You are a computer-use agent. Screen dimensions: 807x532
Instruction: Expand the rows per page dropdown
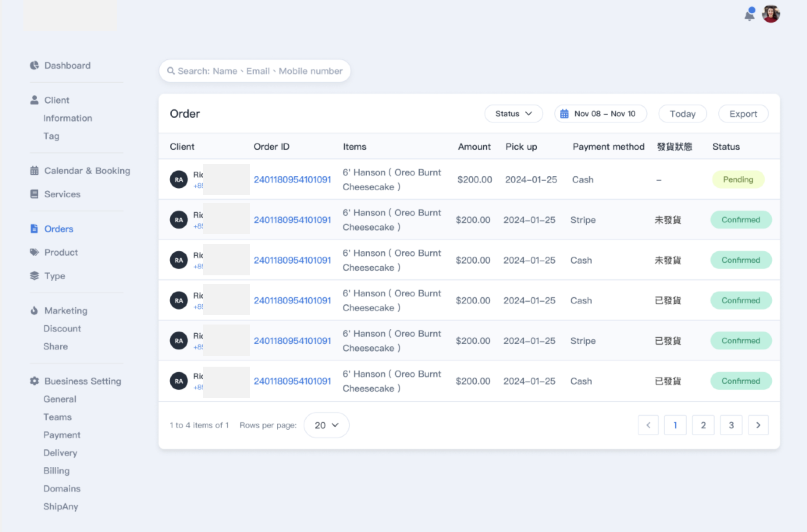coord(326,425)
